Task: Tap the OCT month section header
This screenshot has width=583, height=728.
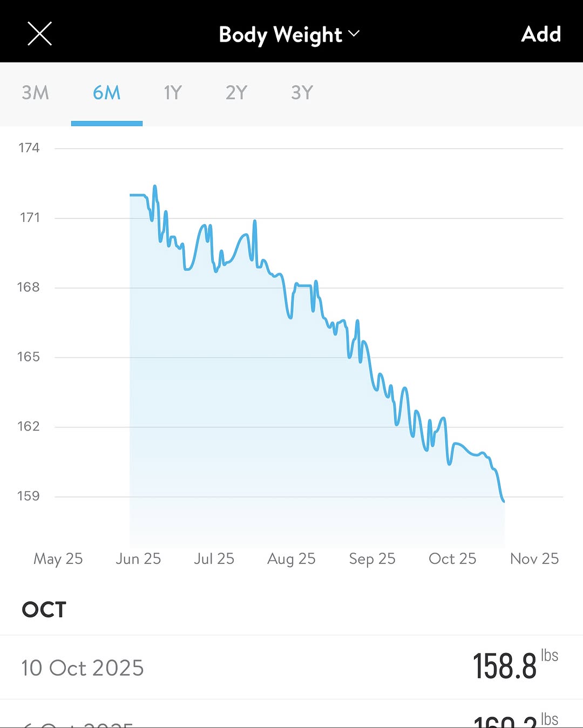Action: point(44,610)
